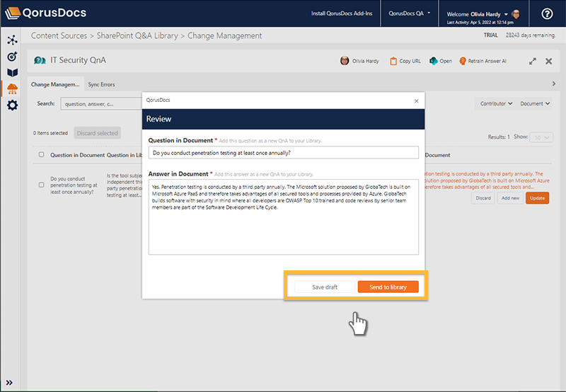This screenshot has width=566, height=392.
Task: Expand the panel to full screen
Action: click(x=532, y=62)
